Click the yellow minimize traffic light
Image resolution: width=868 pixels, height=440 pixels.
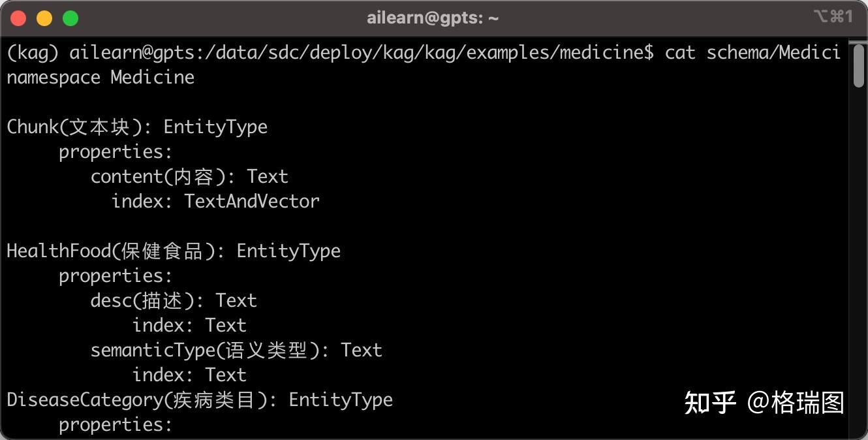44,18
